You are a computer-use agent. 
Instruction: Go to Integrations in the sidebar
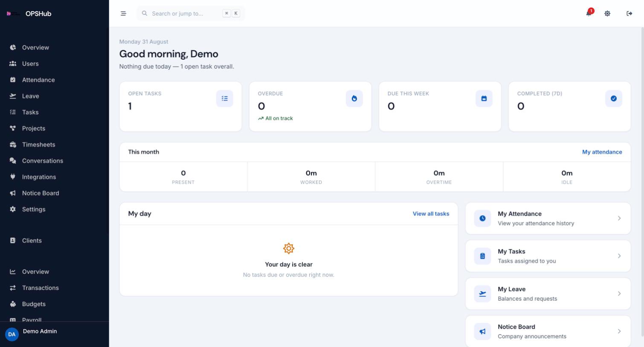click(54, 177)
